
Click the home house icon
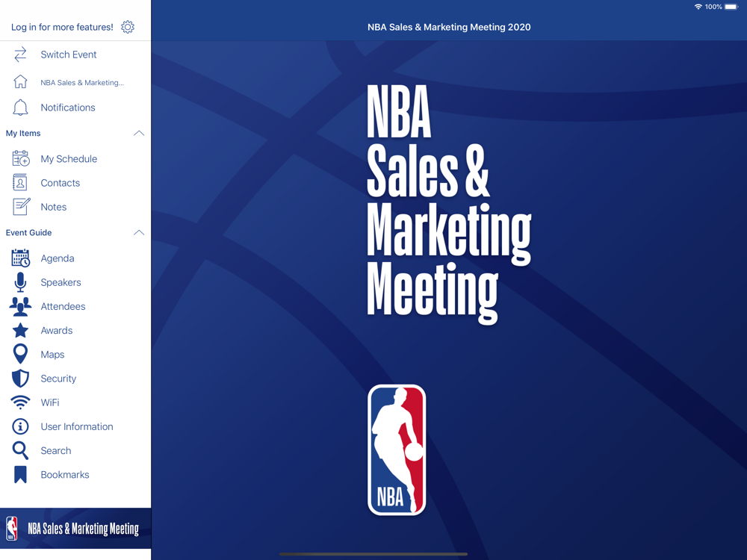point(20,82)
